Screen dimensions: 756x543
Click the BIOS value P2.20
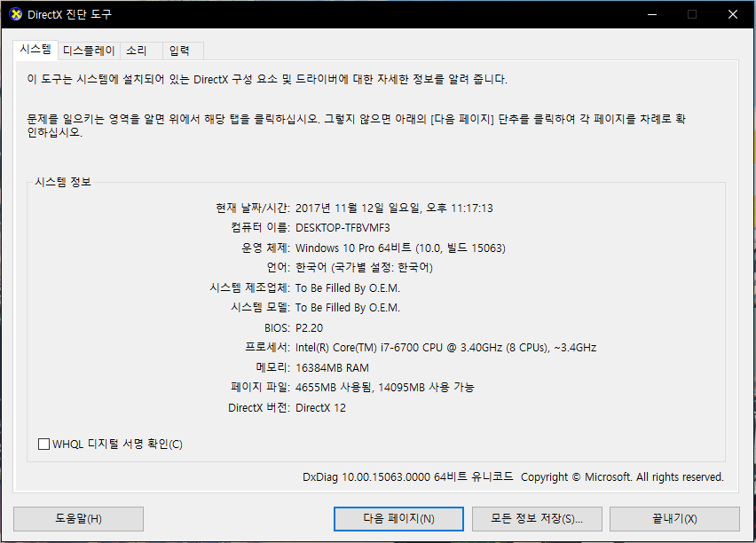pos(309,328)
